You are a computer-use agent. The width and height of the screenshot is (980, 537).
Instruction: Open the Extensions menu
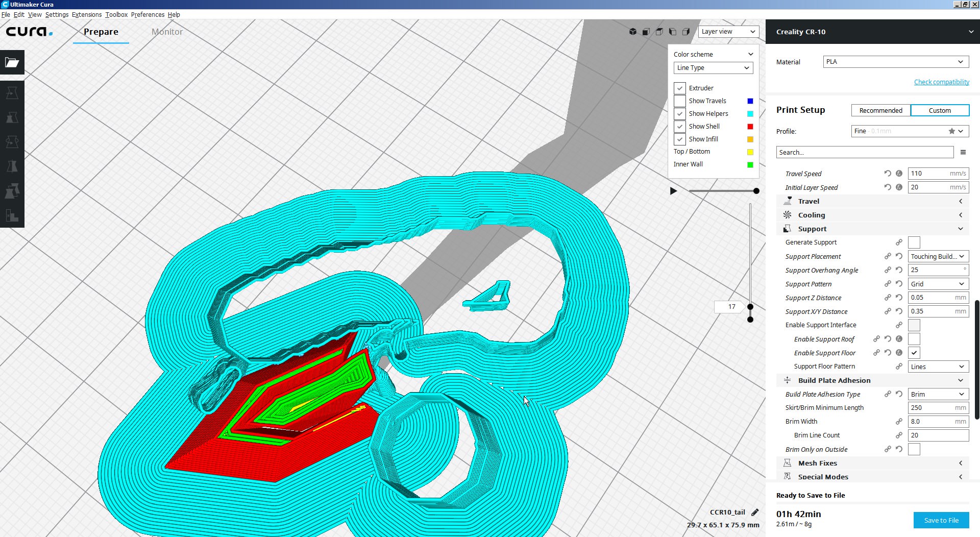tap(86, 15)
